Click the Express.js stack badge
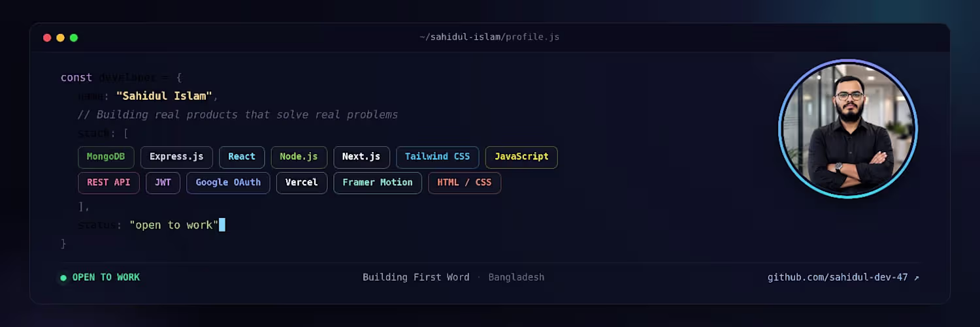 pyautogui.click(x=176, y=157)
